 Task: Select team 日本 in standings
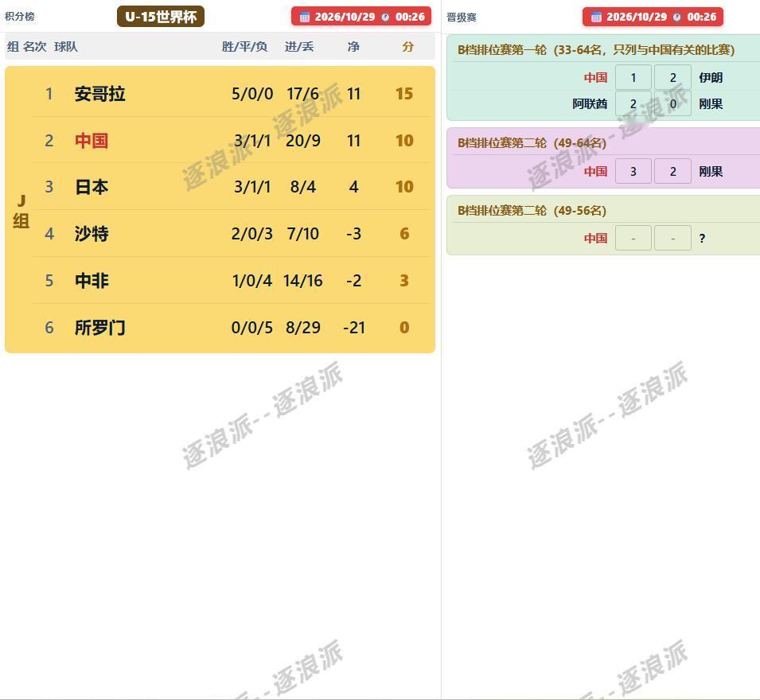tap(92, 187)
